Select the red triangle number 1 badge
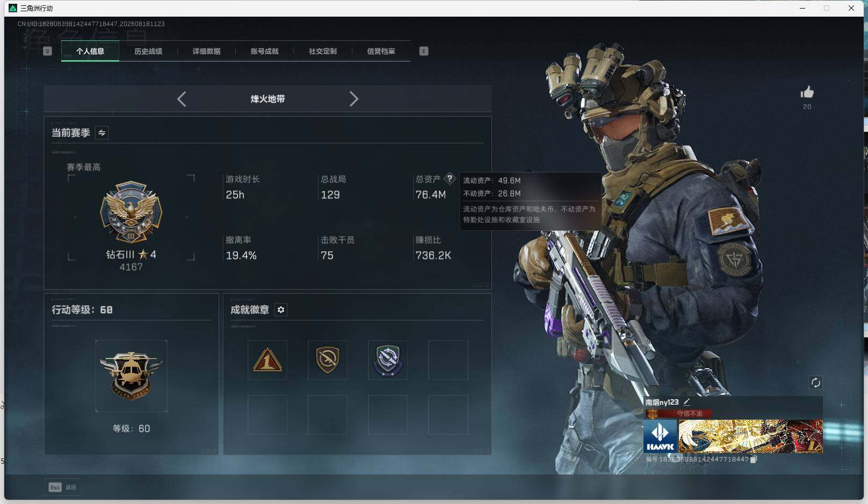 point(267,360)
